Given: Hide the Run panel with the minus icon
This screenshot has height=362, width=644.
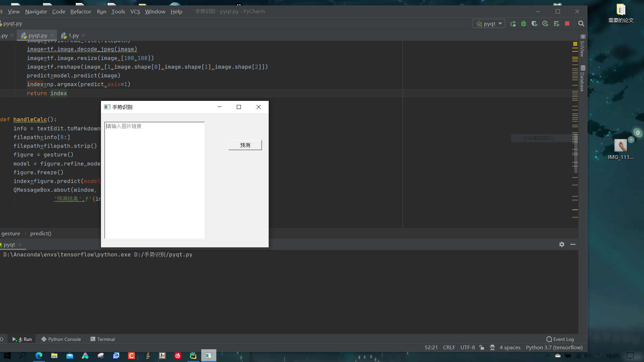Looking at the screenshot, I should pos(573,244).
